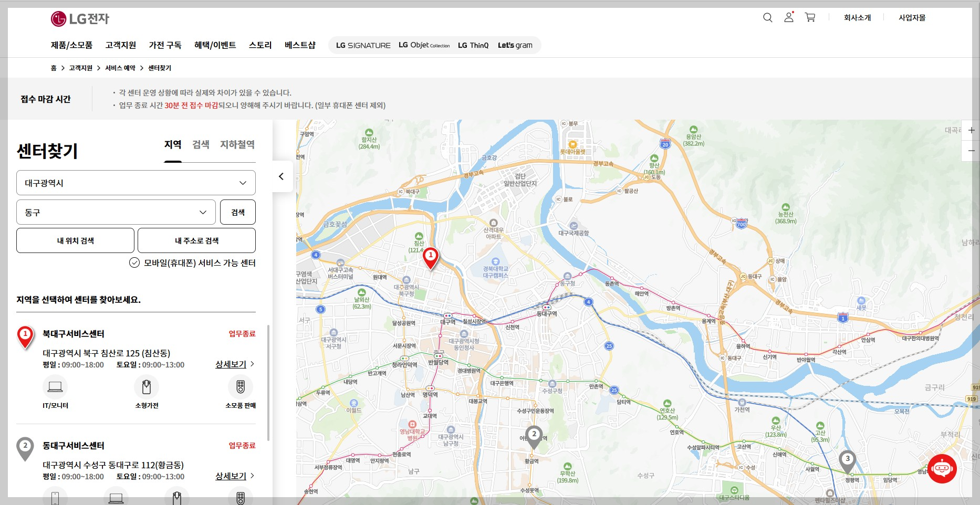This screenshot has width=980, height=505.
Task: Open 혜택/이벤트 menu
Action: [x=215, y=45]
